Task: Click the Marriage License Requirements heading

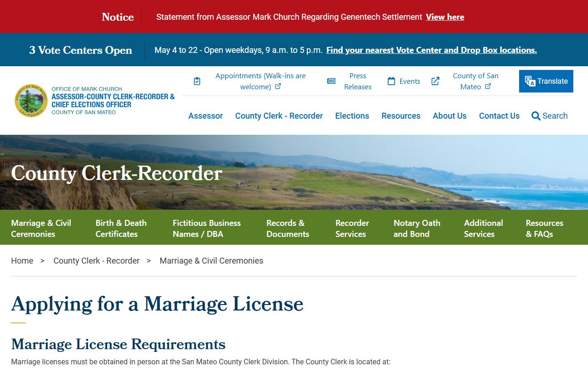Action: [x=118, y=344]
